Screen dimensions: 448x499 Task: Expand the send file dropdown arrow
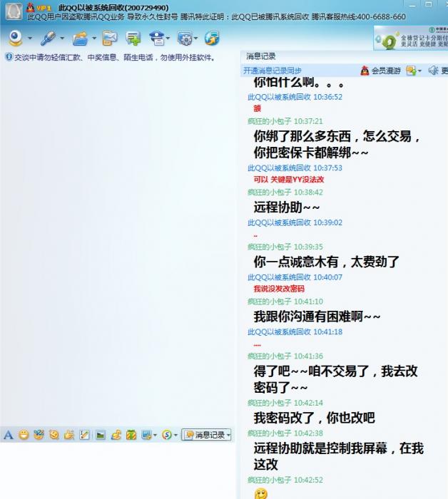coord(94,38)
